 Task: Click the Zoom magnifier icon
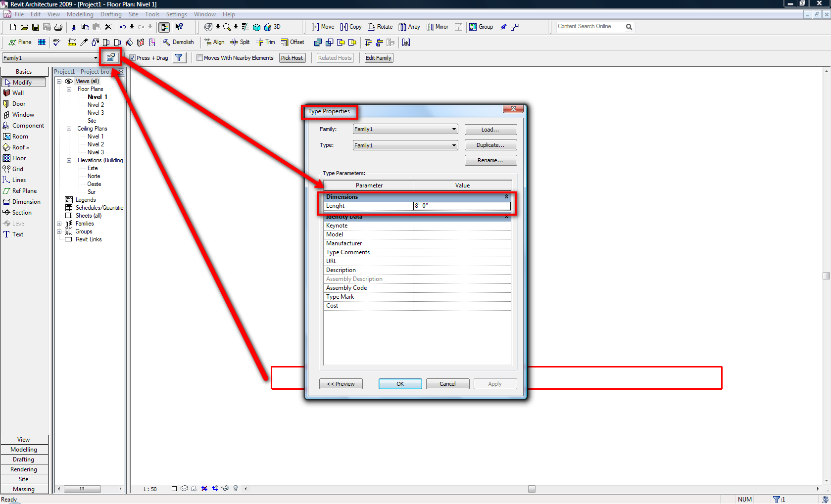click(x=227, y=27)
